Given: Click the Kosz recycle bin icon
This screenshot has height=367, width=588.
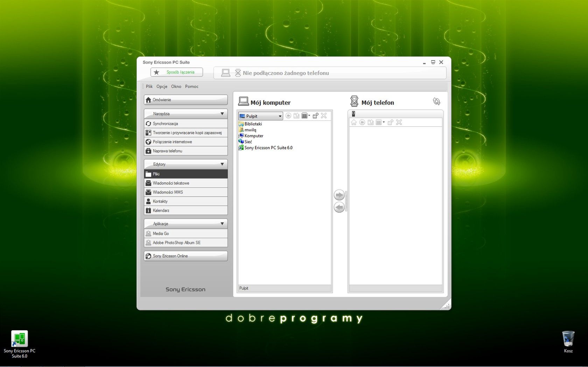Looking at the screenshot, I should [x=568, y=342].
